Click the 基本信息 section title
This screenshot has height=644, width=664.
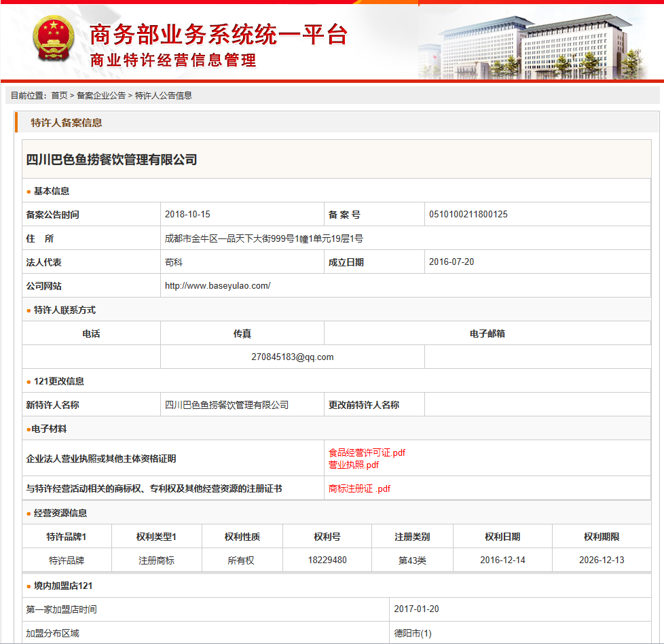tap(52, 192)
